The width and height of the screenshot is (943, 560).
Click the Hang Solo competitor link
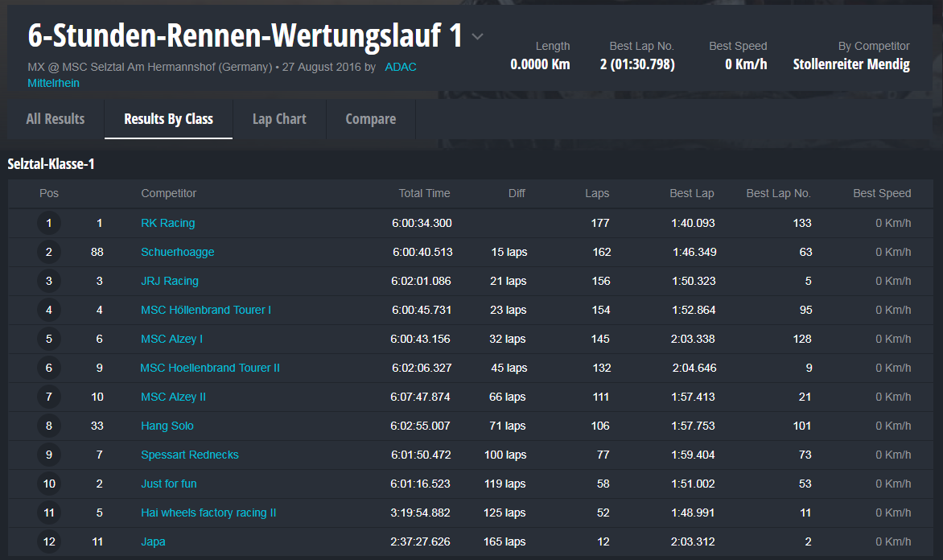(167, 426)
